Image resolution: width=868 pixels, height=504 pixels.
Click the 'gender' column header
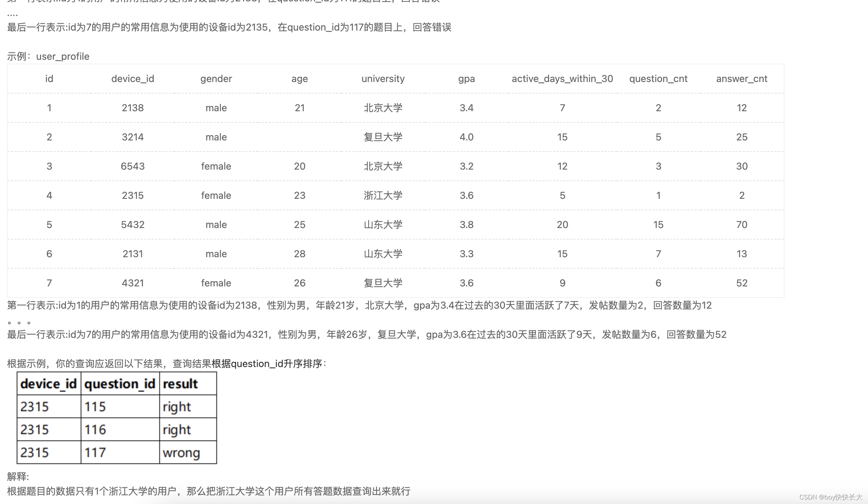[216, 79]
